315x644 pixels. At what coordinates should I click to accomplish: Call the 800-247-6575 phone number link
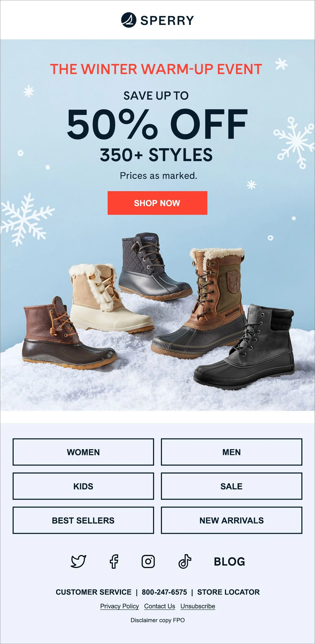(x=164, y=592)
